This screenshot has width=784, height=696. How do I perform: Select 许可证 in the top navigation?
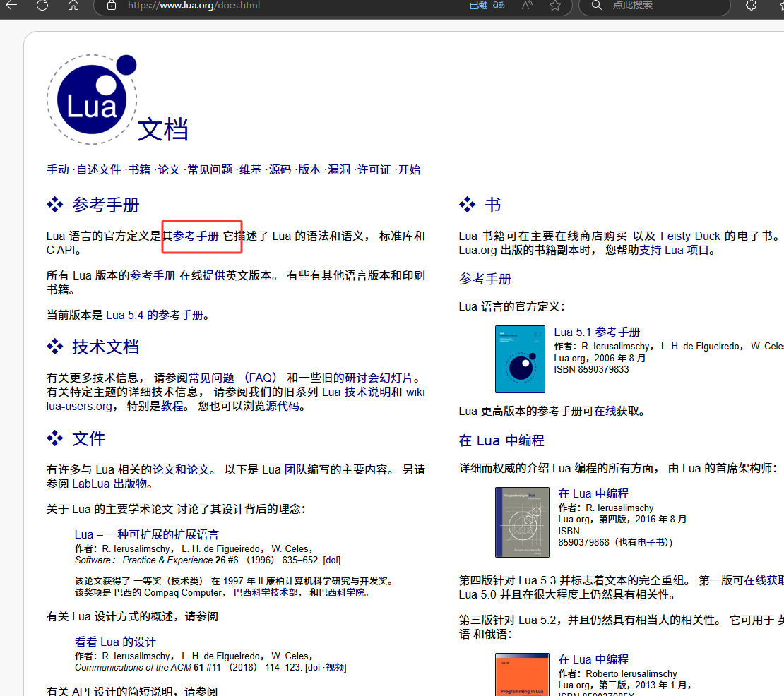click(374, 169)
